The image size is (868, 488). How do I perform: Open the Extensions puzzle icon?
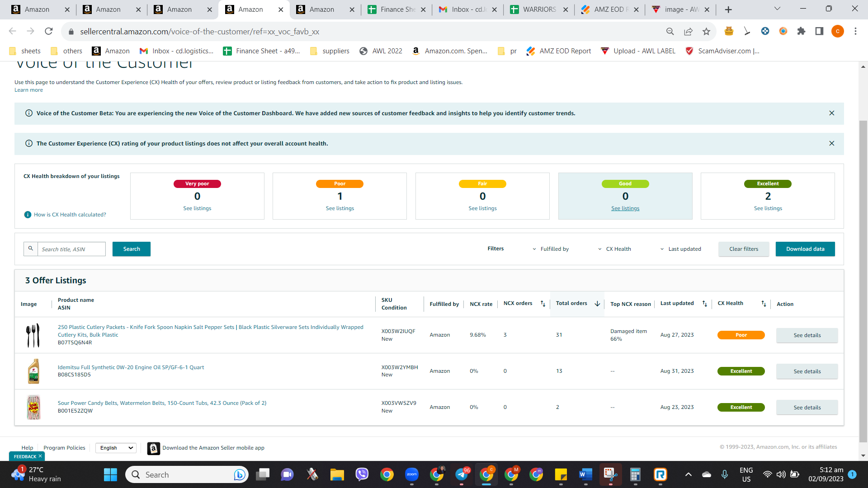tap(801, 31)
